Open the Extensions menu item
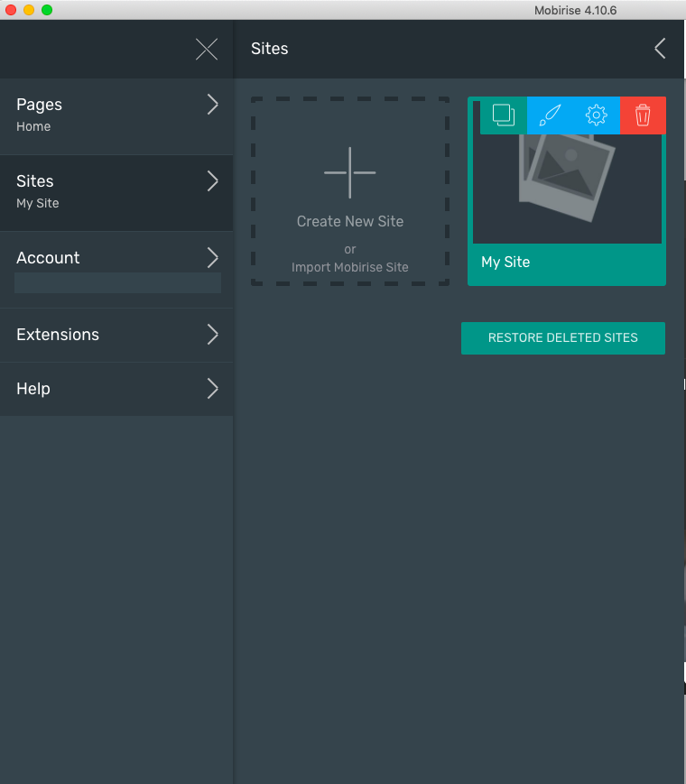This screenshot has height=784, width=686. tap(116, 335)
